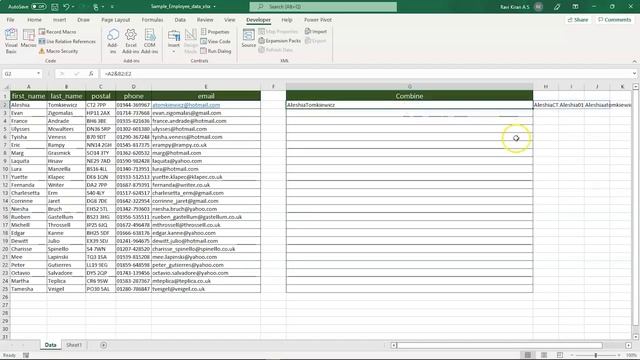Image resolution: width=640 pixels, height=360 pixels.
Task: Open Customize Quick Access Toolbar dropdown
Action: tap(112, 7)
